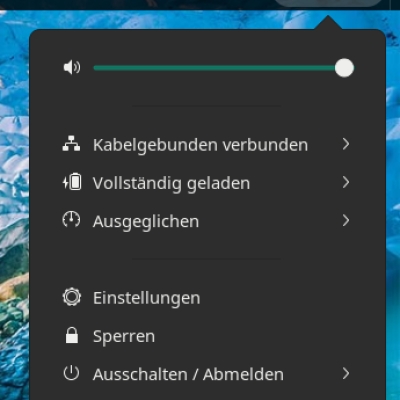Expand the Vollständig geladen chevron
400x400 pixels.
tap(346, 182)
